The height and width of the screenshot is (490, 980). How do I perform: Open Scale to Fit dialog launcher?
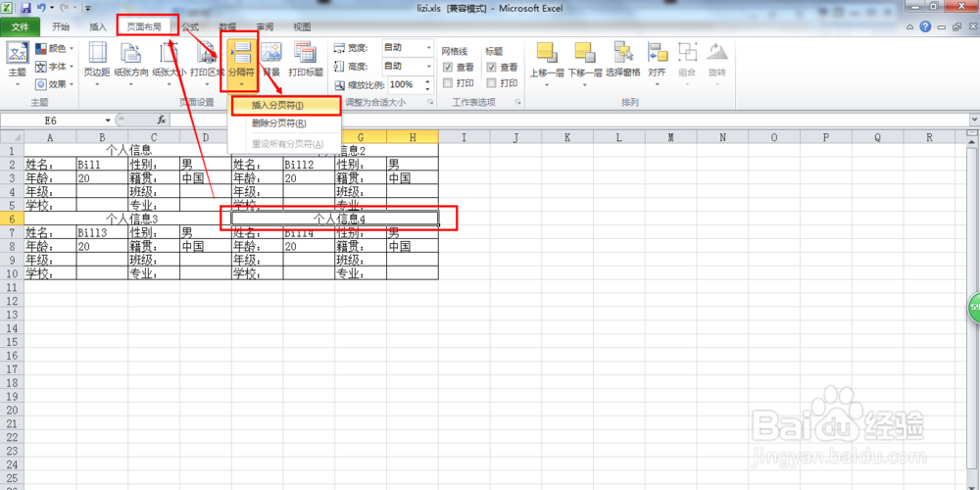coord(430,103)
